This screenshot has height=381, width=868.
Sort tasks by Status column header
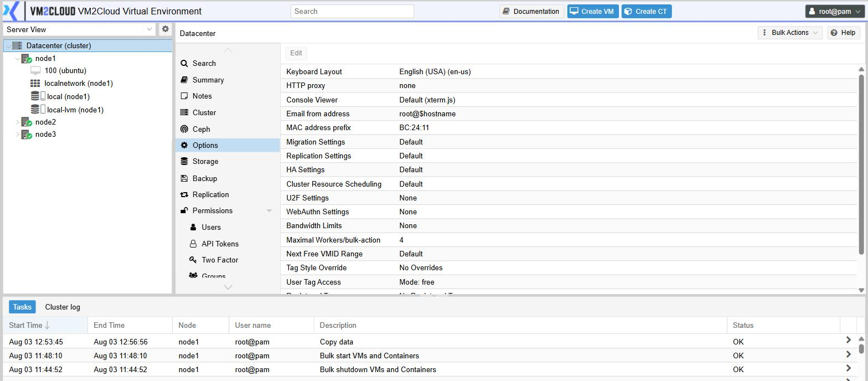[783, 325]
